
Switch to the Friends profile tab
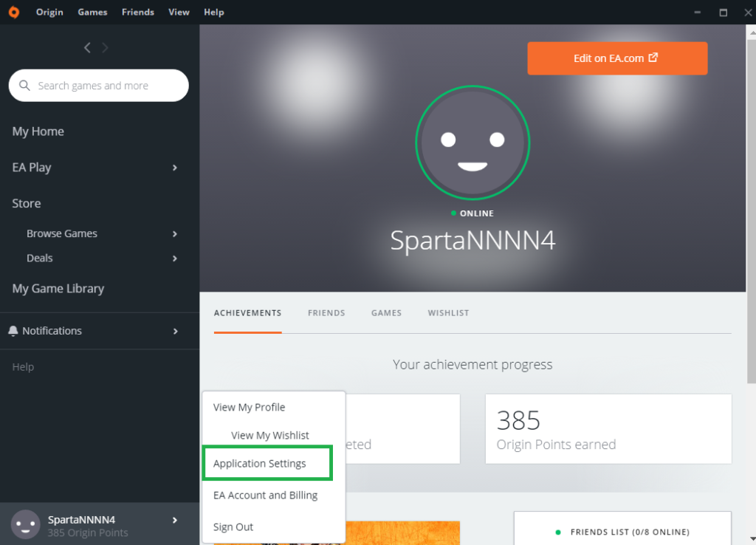[326, 313]
